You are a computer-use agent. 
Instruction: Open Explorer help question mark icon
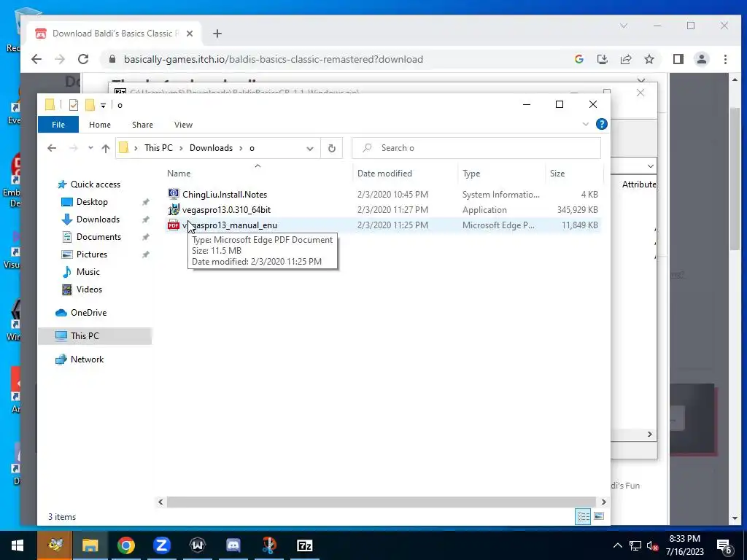coord(602,124)
